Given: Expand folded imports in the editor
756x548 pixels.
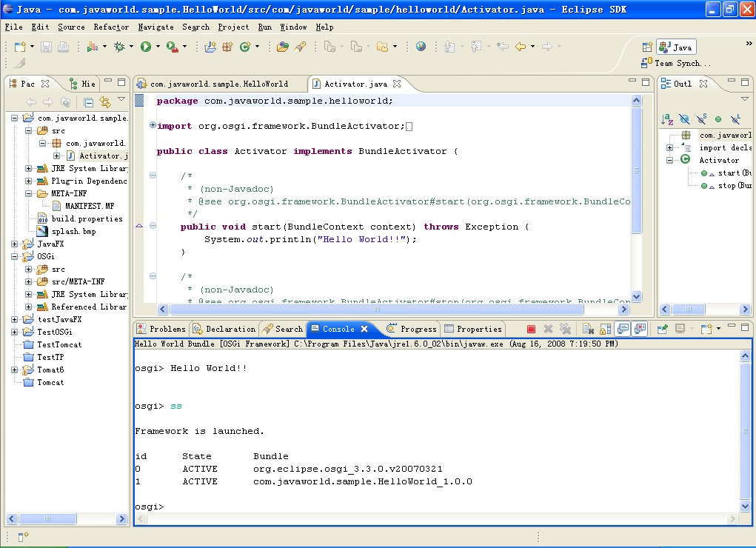Looking at the screenshot, I should click(153, 125).
